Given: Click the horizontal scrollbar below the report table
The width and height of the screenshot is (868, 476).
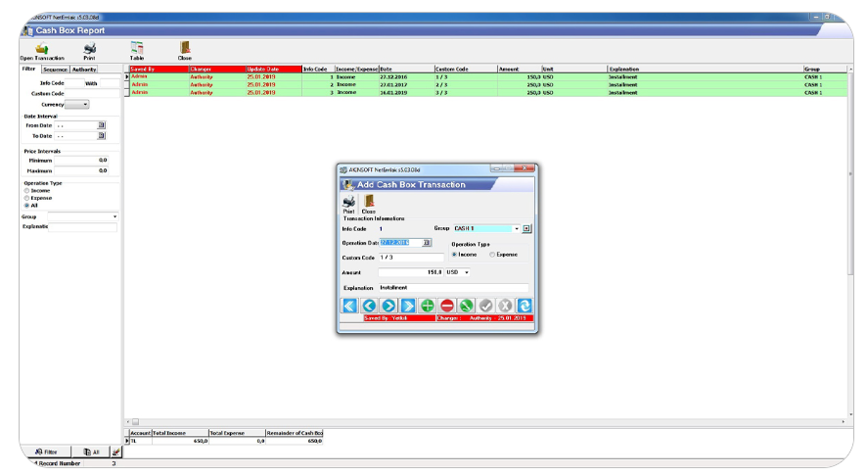Looking at the screenshot, I should (x=485, y=422).
